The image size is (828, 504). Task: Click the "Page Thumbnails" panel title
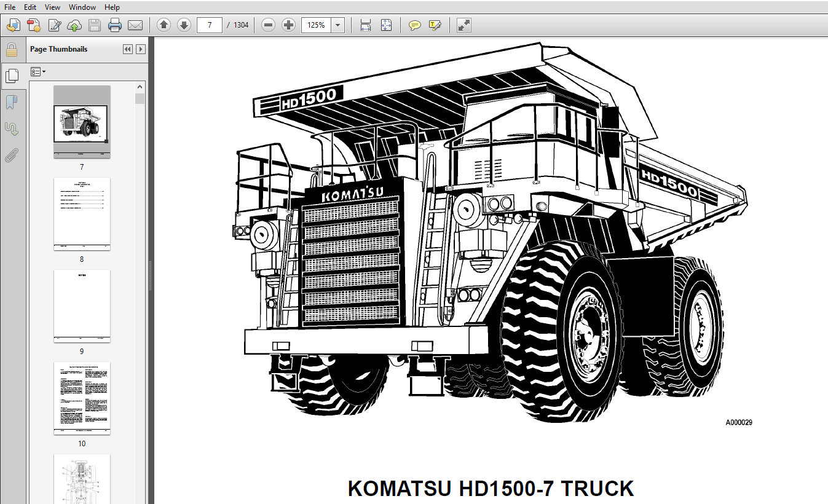click(59, 49)
